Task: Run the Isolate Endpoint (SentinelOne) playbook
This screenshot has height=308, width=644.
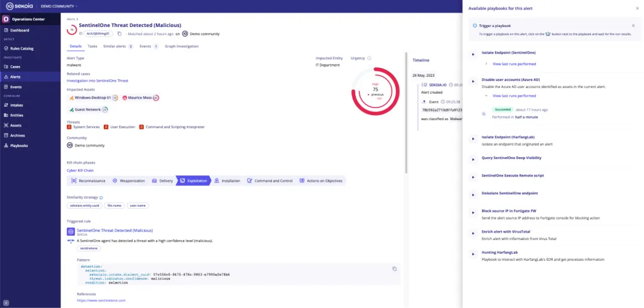Action: (x=473, y=54)
